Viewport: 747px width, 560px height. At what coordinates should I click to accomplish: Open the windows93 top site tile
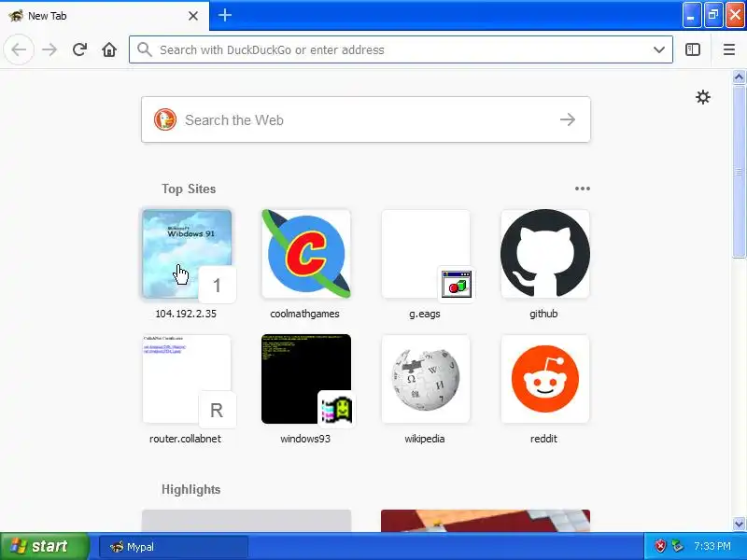[x=306, y=379]
